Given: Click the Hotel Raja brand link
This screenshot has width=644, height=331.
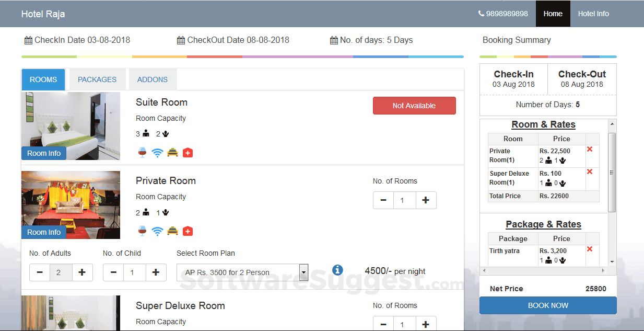Looking at the screenshot, I should [x=43, y=14].
